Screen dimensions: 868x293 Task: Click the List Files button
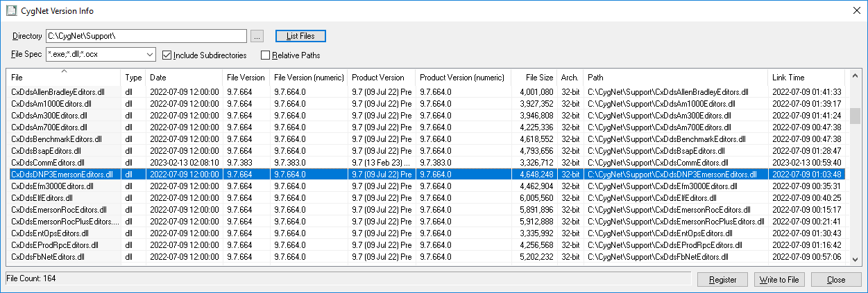click(x=300, y=36)
